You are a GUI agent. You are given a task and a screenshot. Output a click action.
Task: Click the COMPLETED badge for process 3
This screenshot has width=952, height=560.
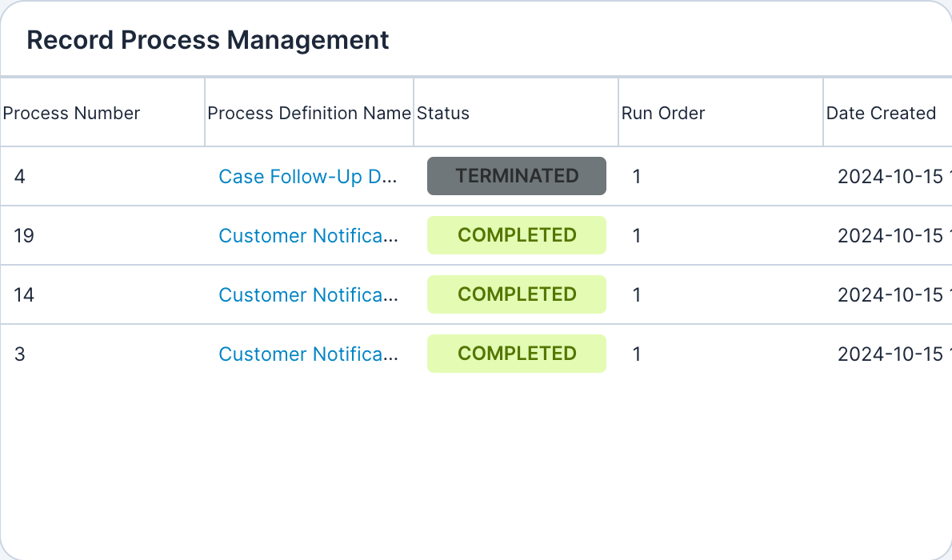pos(516,354)
